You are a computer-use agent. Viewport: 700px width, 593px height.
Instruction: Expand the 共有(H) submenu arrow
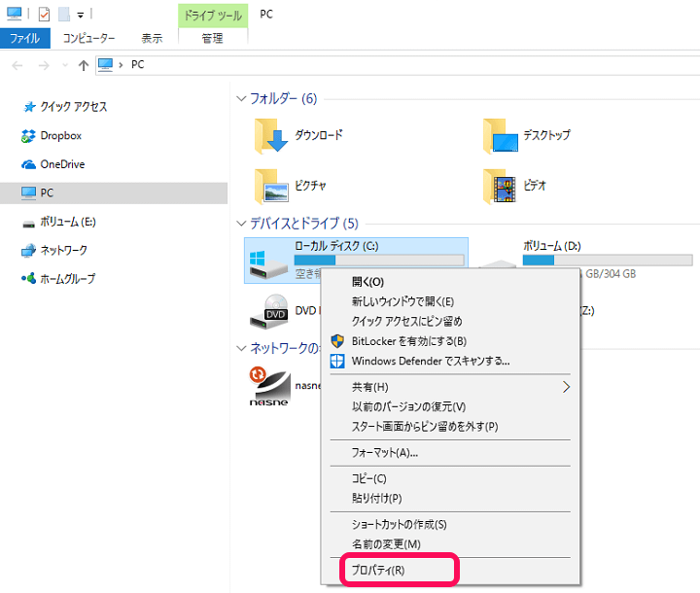pyautogui.click(x=566, y=387)
